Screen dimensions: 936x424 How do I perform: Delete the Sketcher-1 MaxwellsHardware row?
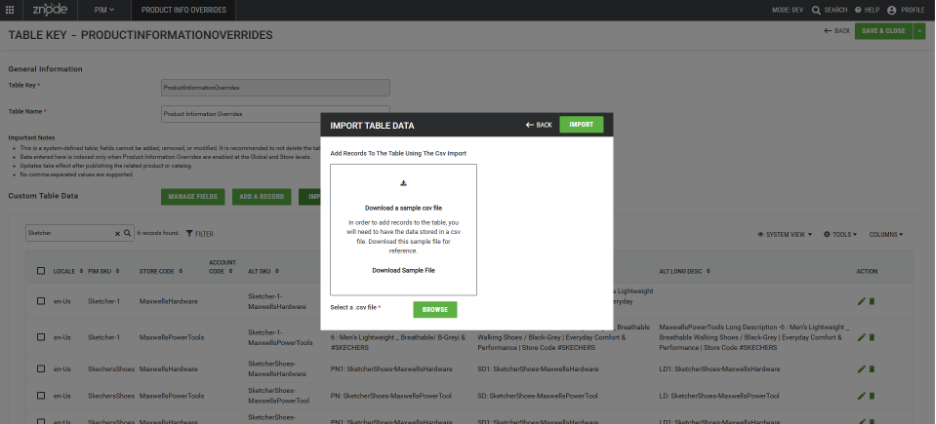pyautogui.click(x=872, y=302)
